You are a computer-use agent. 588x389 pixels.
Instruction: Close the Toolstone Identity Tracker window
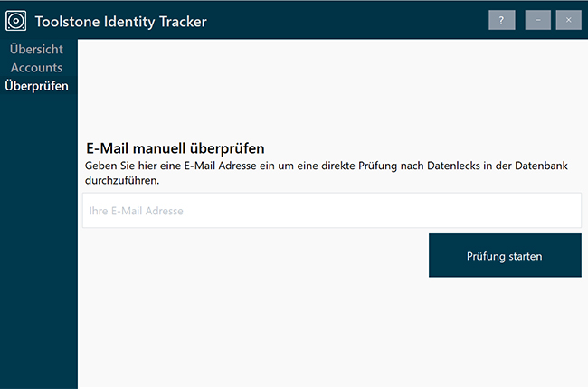pyautogui.click(x=569, y=20)
